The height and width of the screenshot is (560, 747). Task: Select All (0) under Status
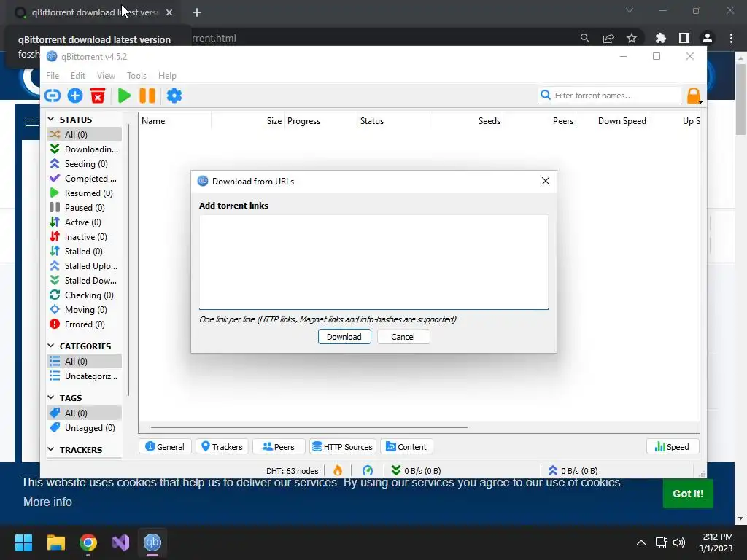[x=85, y=134]
